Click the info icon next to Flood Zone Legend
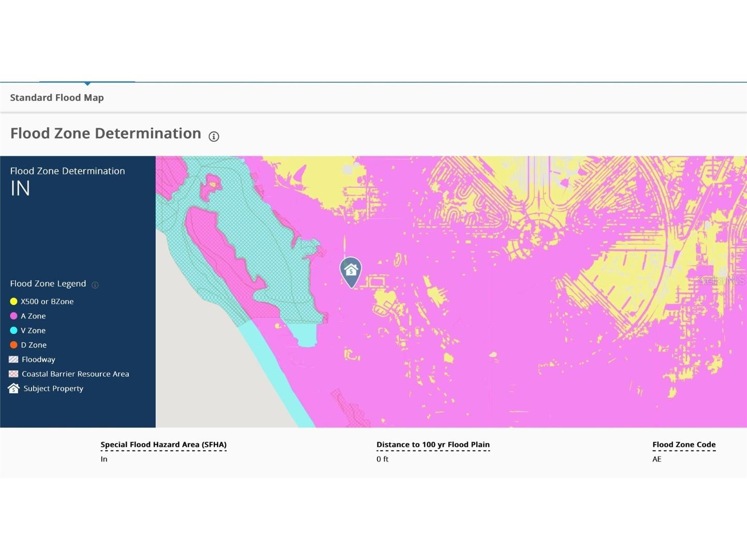Screen dimensions: 747x560 pos(95,285)
